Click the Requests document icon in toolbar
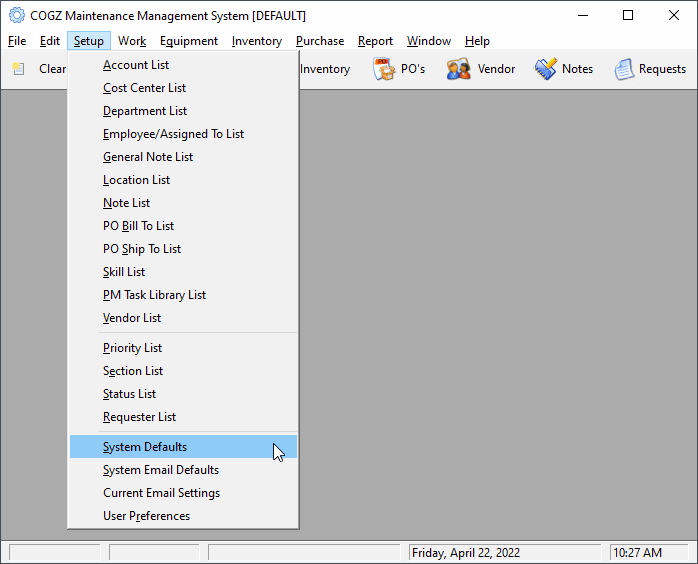698x564 pixels. (624, 69)
